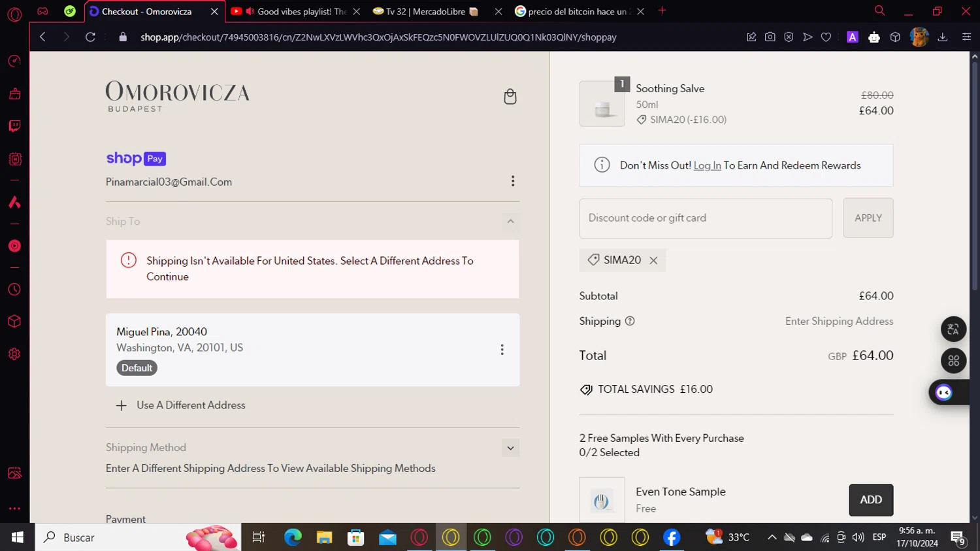This screenshot has height=551, width=980.
Task: Open Facebook from taskbar
Action: 672,537
